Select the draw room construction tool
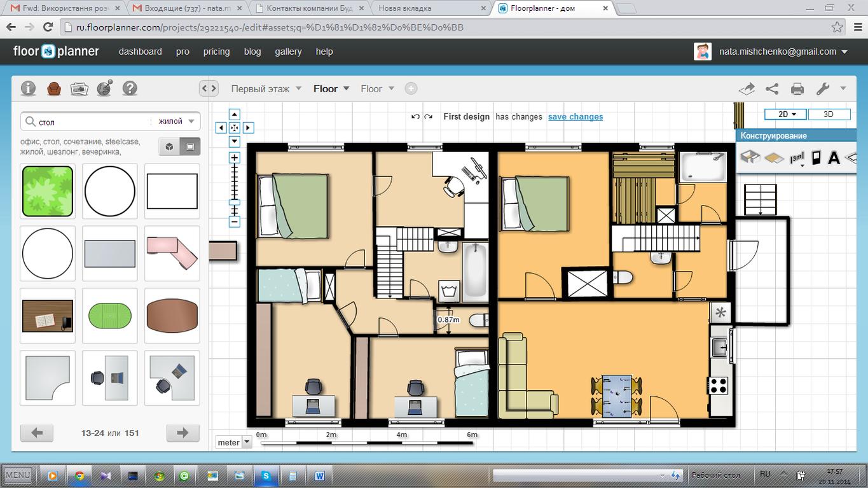This screenshot has height=488, width=868. click(x=750, y=157)
